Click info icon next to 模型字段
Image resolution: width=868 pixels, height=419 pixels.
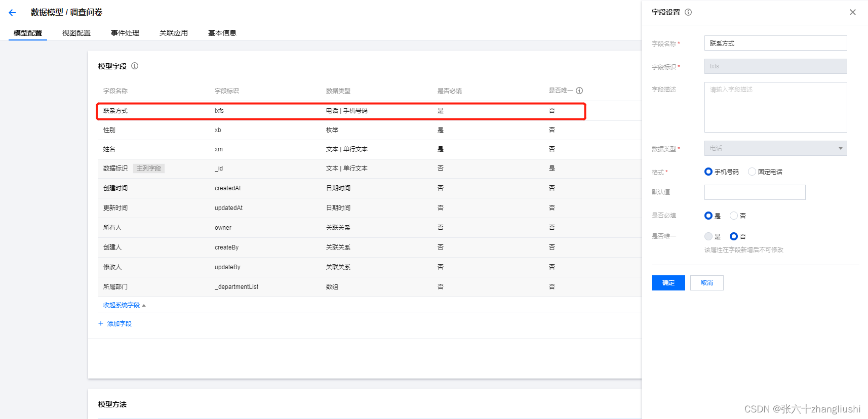(x=135, y=66)
